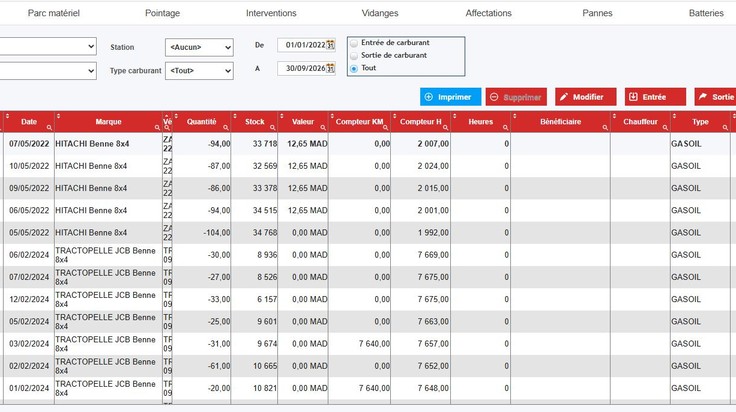Screen dimensions: 736x412
Task: Switch to the Pannes tab
Action: 597,13
